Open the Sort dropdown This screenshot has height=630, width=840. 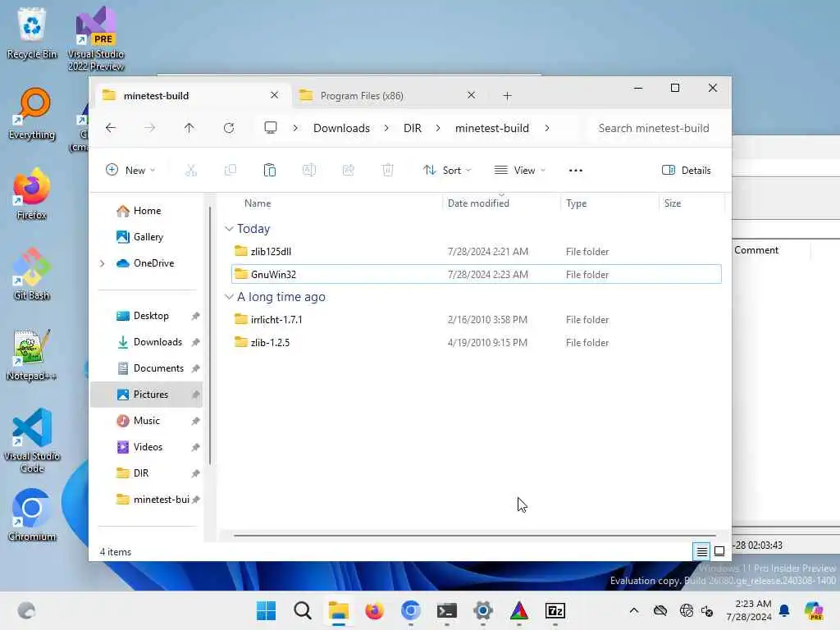(x=447, y=171)
